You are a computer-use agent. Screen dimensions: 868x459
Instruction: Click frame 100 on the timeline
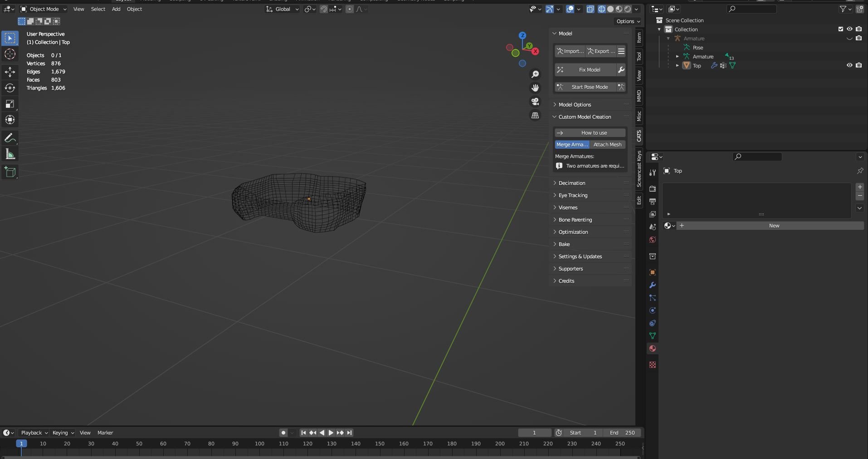click(x=259, y=444)
